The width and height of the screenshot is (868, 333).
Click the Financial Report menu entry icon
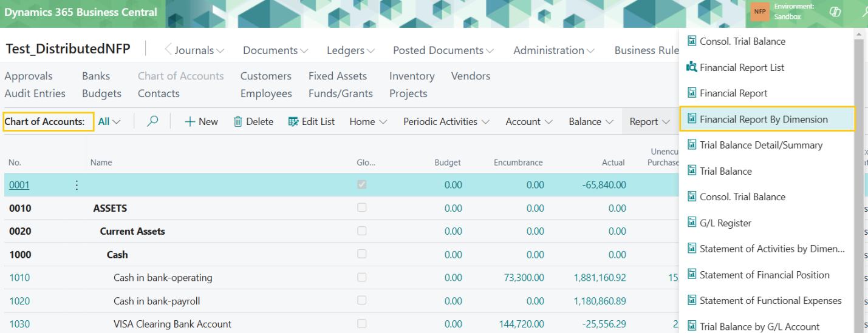tap(691, 93)
